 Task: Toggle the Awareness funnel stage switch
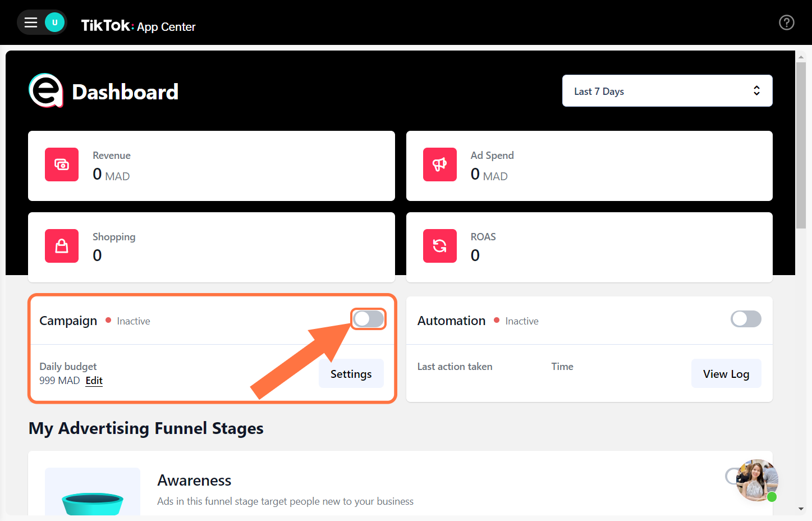click(x=732, y=476)
